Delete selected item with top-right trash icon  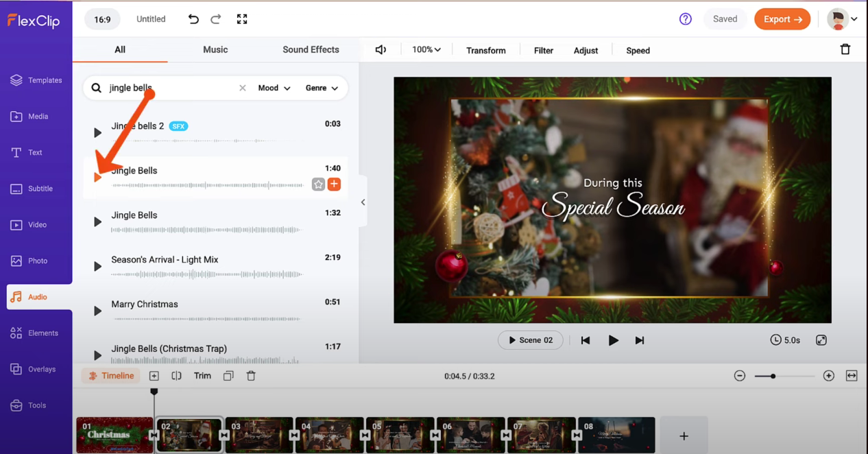pos(845,49)
